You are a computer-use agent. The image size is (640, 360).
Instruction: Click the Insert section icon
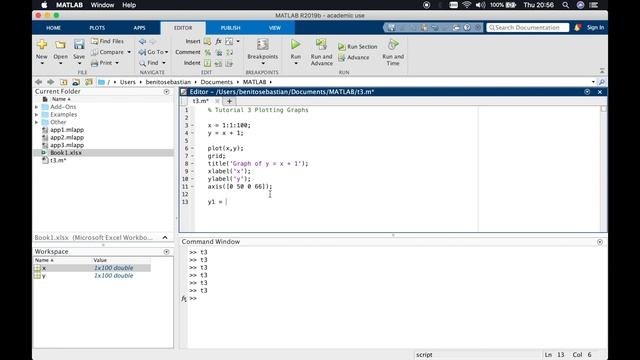[x=207, y=41]
